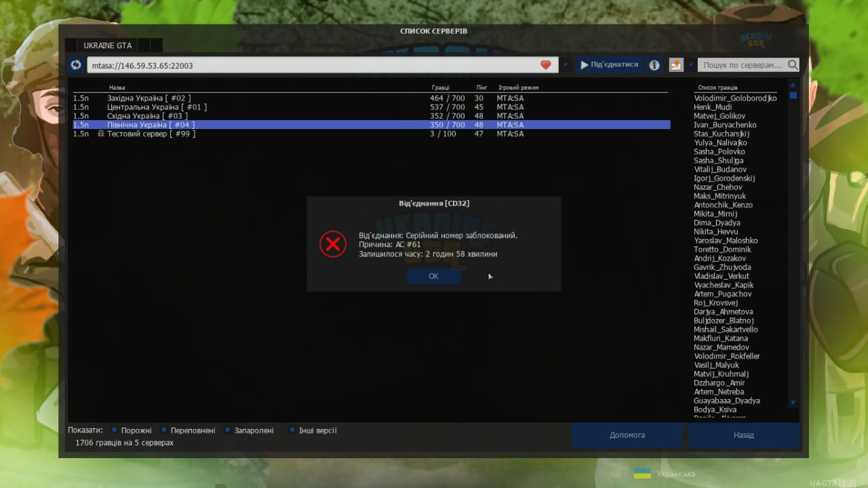Click player Ivan_Buryachenko in list
The height and width of the screenshot is (488, 868).
point(725,125)
